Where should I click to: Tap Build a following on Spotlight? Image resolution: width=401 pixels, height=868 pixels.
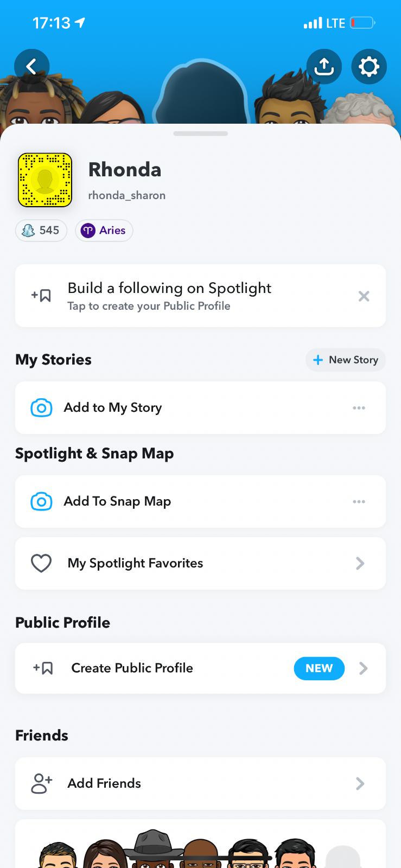[169, 296]
